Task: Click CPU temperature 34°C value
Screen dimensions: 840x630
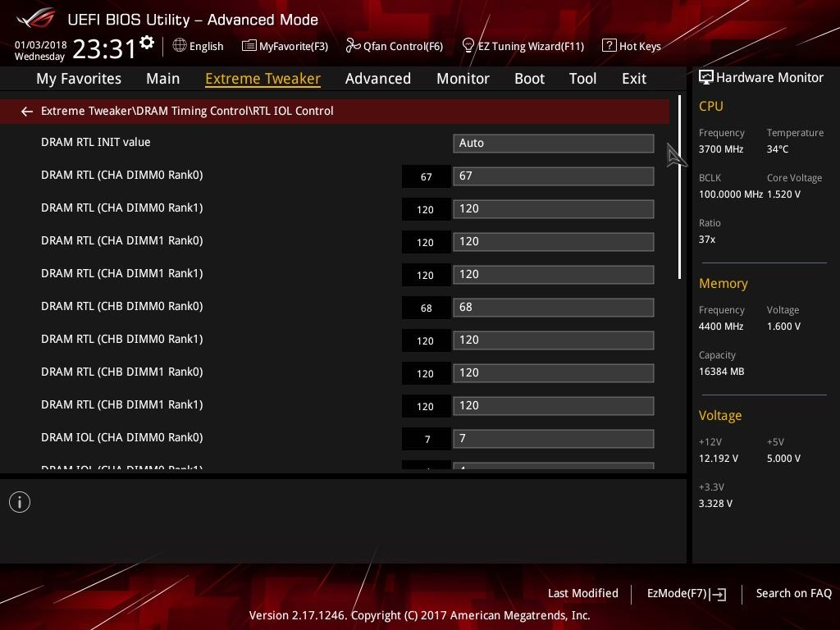Action: (778, 149)
